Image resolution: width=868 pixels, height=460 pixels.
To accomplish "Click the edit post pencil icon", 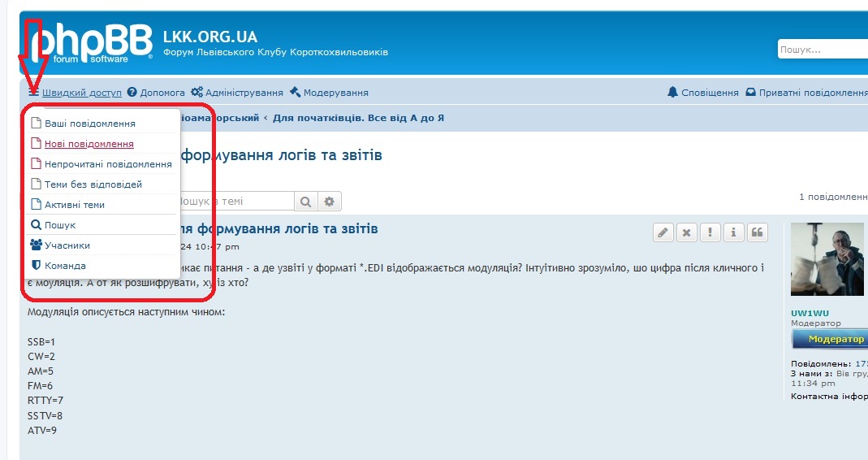I will point(663,232).
